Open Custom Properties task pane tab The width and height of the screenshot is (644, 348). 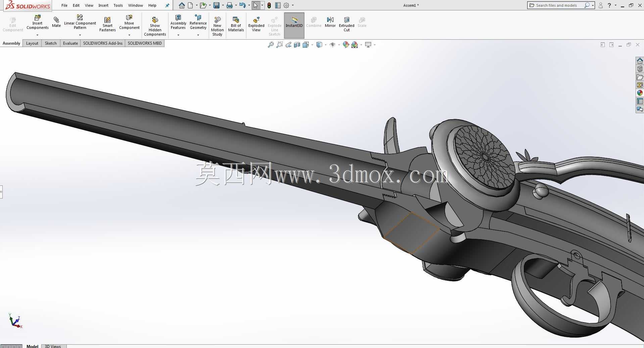coord(640,101)
